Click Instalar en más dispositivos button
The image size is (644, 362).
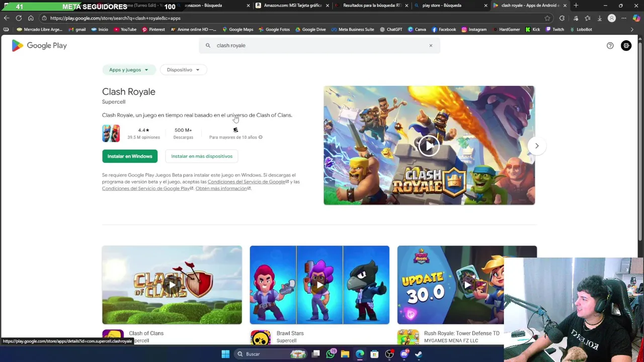202,156
